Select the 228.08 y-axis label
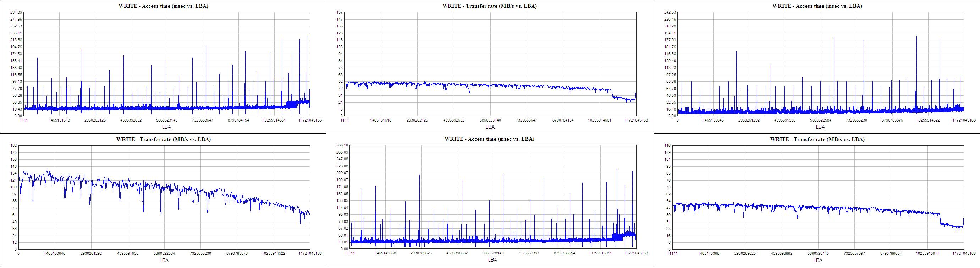980x268 pixels. pos(342,166)
